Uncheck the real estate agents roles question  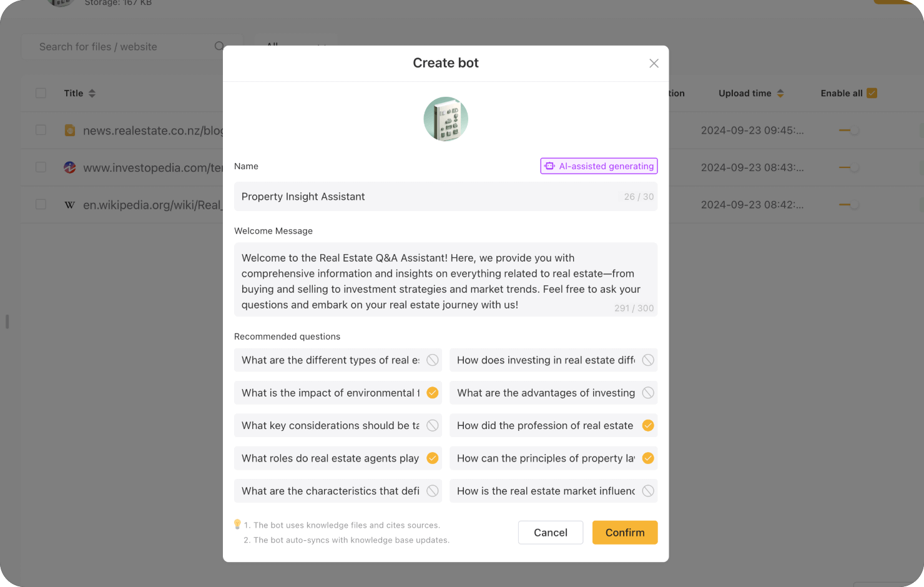point(432,458)
